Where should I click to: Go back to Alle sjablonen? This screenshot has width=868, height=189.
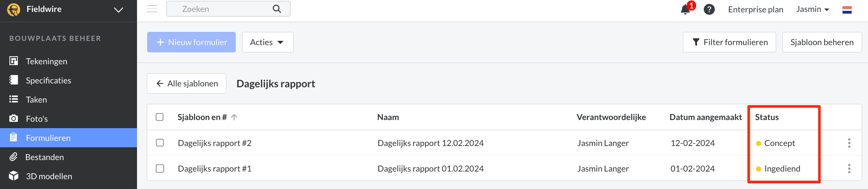[186, 83]
